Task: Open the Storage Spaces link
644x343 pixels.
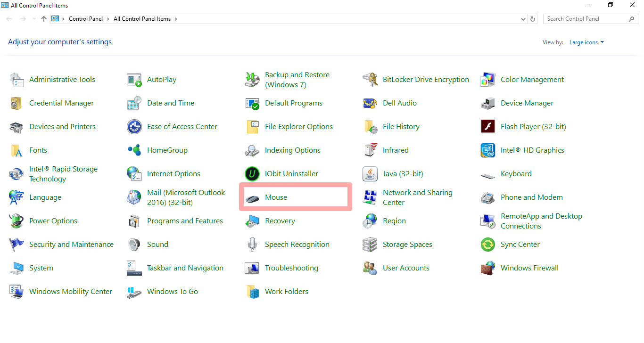Action: coord(407,245)
